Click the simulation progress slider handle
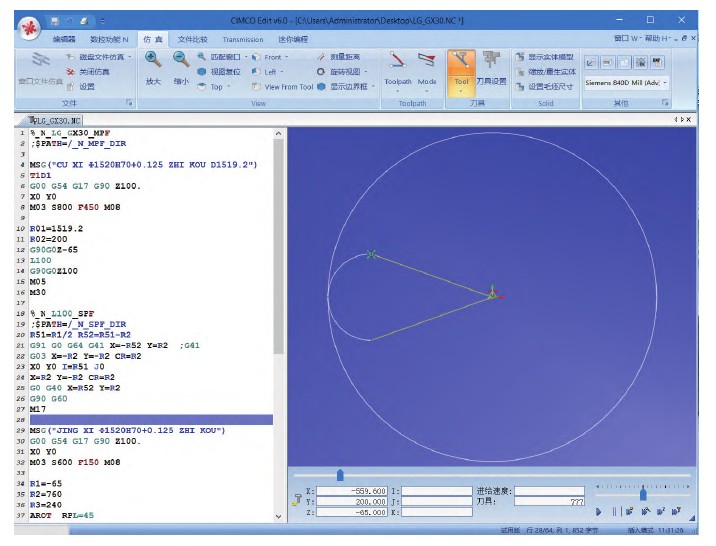This screenshot has width=716, height=546. pos(340,475)
